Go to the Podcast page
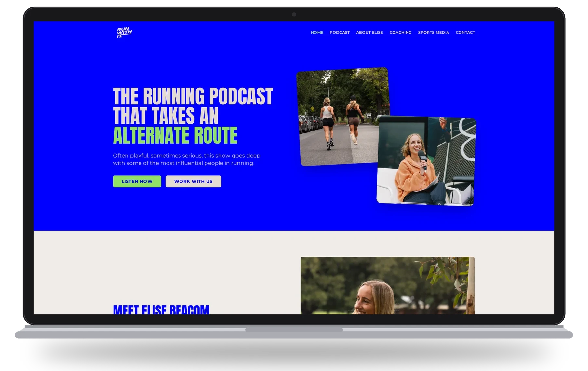The image size is (588, 371). click(x=340, y=32)
